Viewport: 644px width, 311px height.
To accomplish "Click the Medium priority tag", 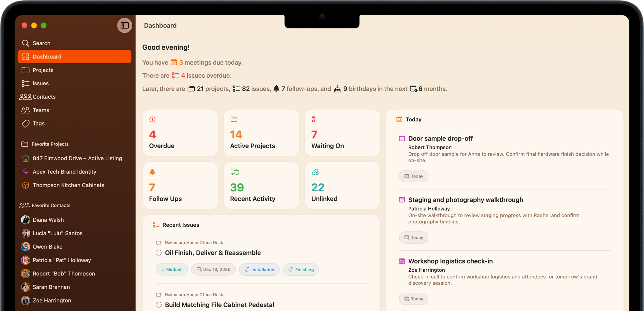I will (172, 269).
